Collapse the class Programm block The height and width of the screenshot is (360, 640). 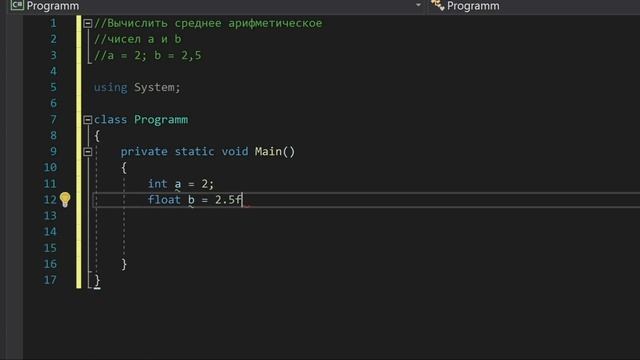tap(87, 120)
